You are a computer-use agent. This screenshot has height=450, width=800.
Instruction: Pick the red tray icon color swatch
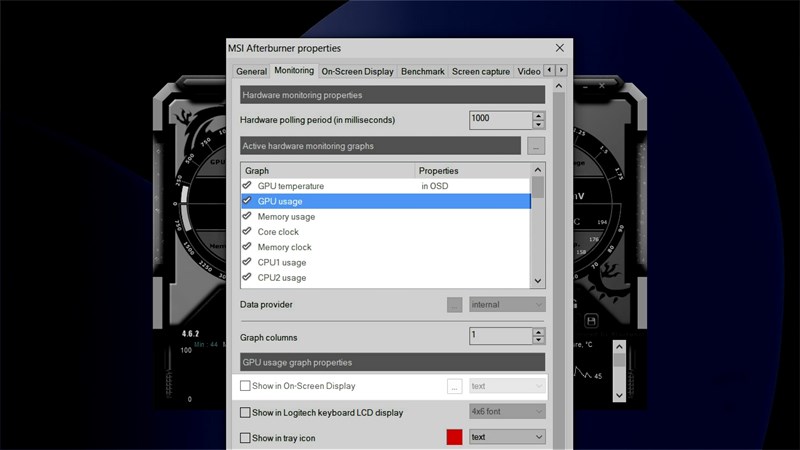click(x=454, y=437)
